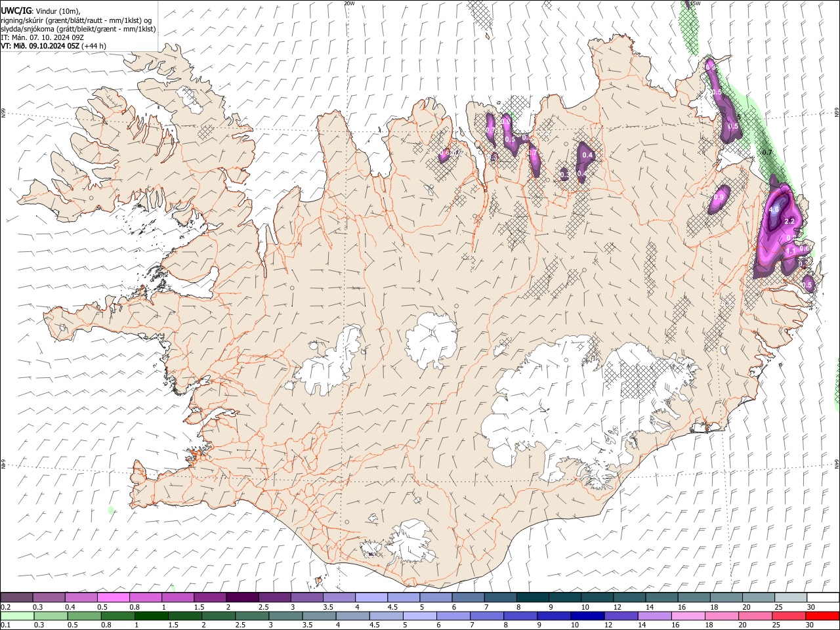Select upper legend bright pink swatch 0.5–0.8
The height and width of the screenshot is (630, 840).
pyautogui.click(x=114, y=598)
